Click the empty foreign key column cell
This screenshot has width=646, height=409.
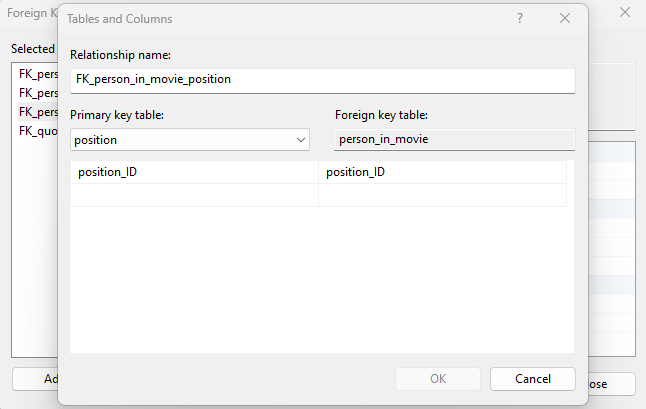pyautogui.click(x=442, y=195)
